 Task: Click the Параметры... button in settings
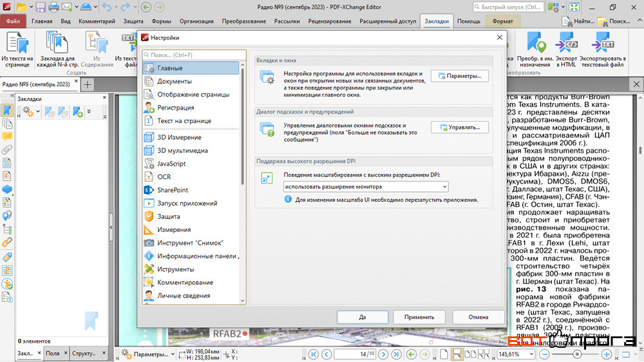pos(460,76)
